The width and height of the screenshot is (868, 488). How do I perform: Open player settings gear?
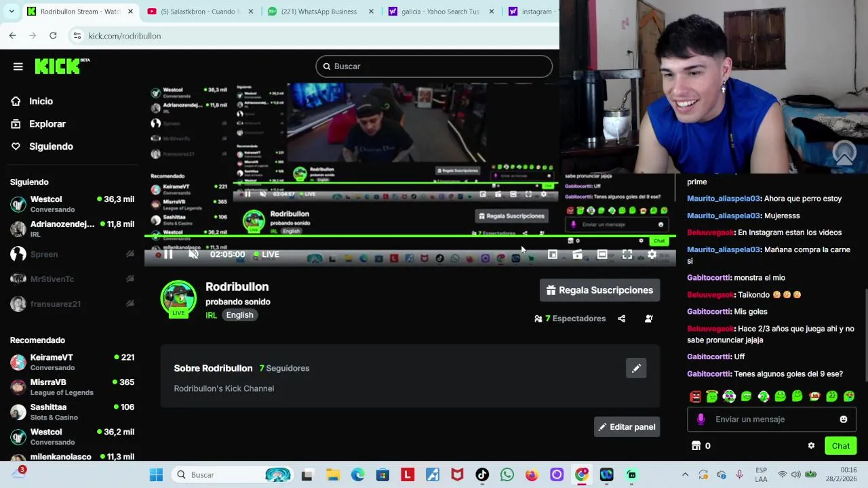tap(652, 255)
